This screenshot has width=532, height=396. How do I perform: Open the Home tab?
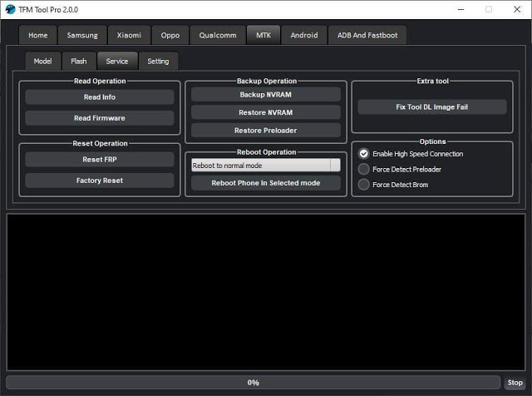[x=38, y=35]
